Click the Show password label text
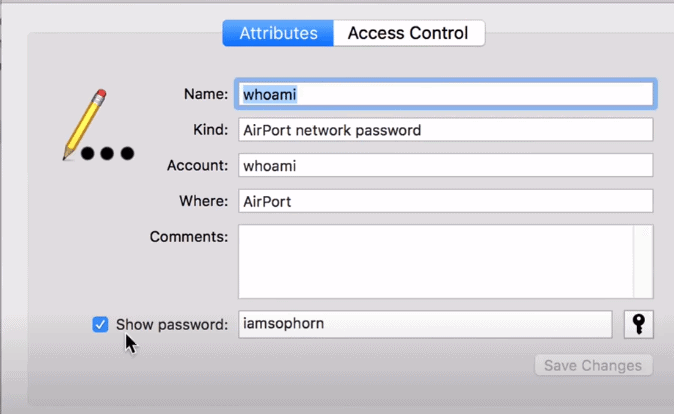 [x=172, y=325]
